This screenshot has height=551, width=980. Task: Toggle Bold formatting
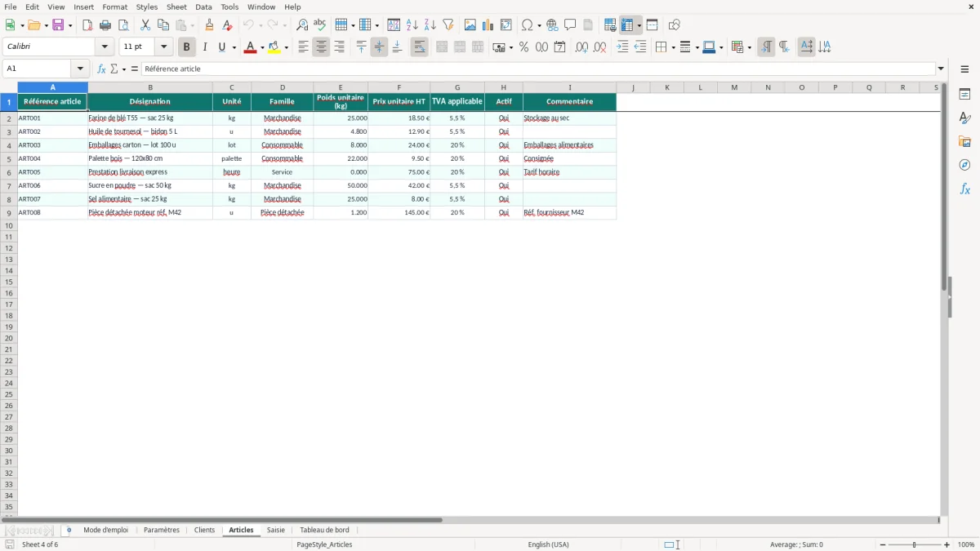(x=186, y=47)
